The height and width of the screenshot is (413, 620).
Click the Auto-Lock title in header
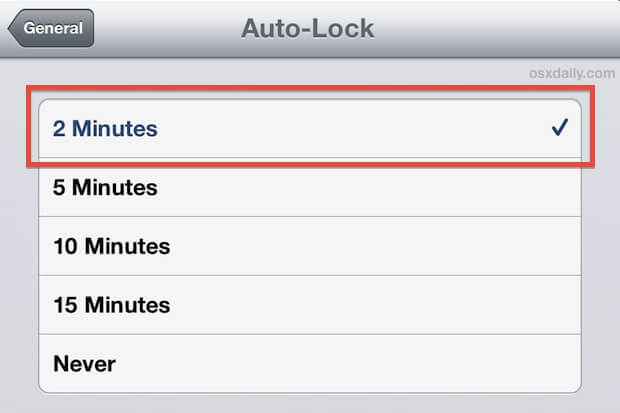[x=308, y=28]
